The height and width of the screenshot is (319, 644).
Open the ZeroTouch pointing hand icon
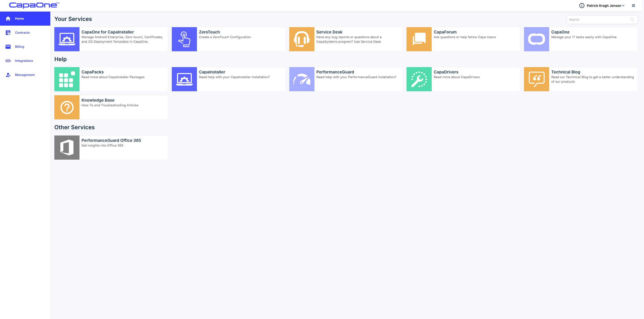(x=184, y=39)
